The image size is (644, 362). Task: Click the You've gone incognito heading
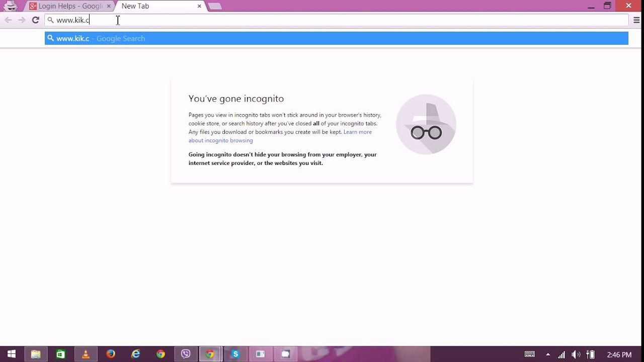[x=236, y=99]
